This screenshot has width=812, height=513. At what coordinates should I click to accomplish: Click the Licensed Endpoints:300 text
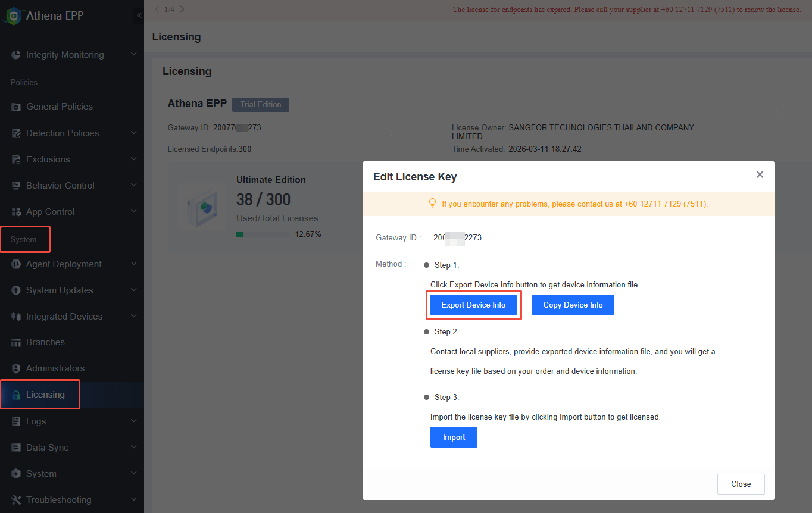tap(210, 149)
